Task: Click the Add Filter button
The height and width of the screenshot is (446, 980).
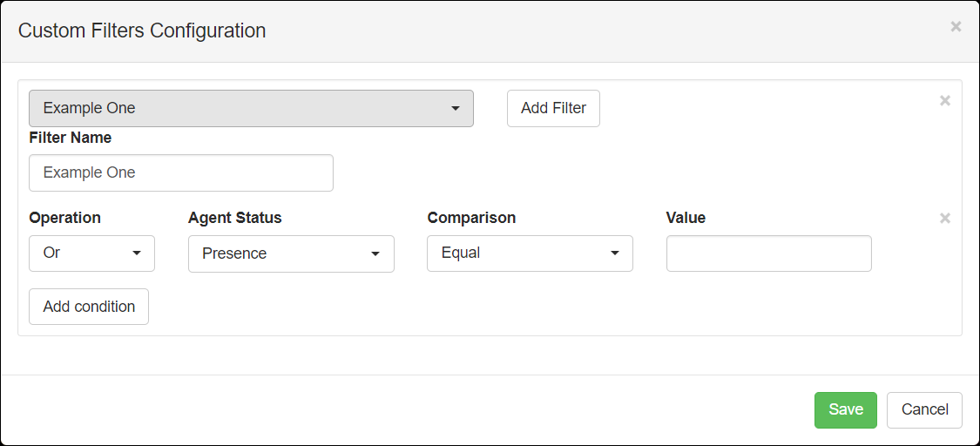Action: pos(553,109)
